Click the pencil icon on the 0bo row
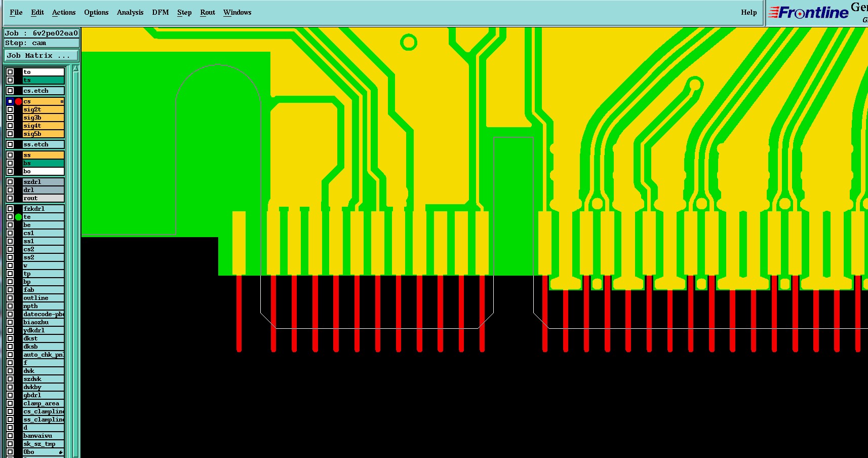 pos(61,452)
